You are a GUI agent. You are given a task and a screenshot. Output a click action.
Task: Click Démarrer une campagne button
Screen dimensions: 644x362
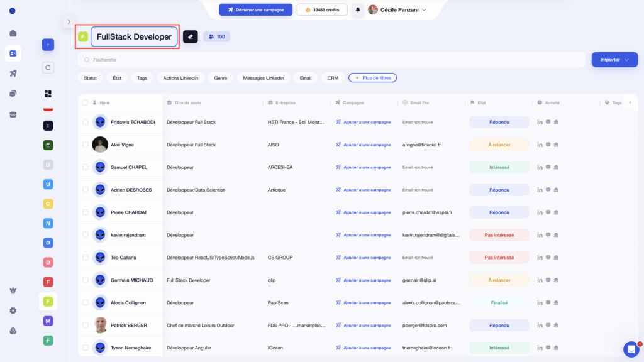click(255, 9)
